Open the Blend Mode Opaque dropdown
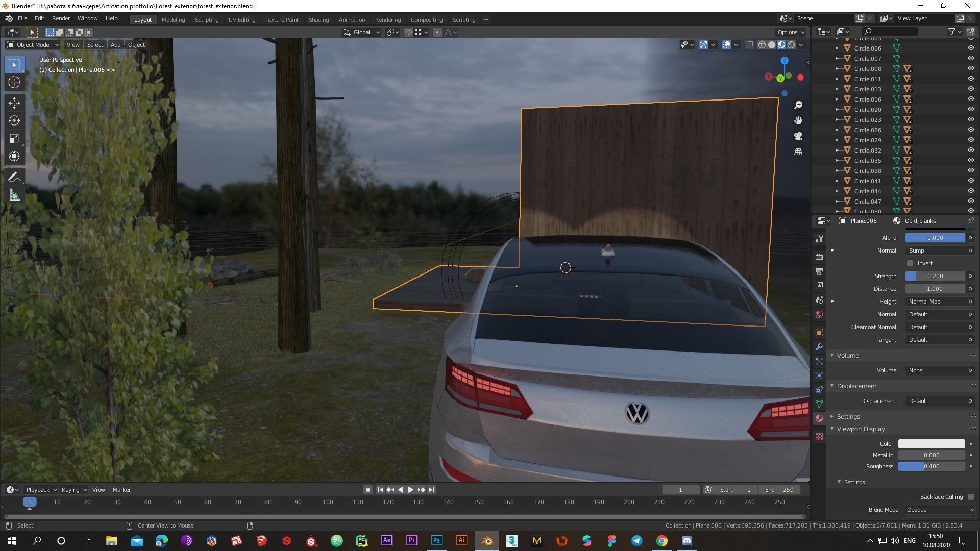 940,510
